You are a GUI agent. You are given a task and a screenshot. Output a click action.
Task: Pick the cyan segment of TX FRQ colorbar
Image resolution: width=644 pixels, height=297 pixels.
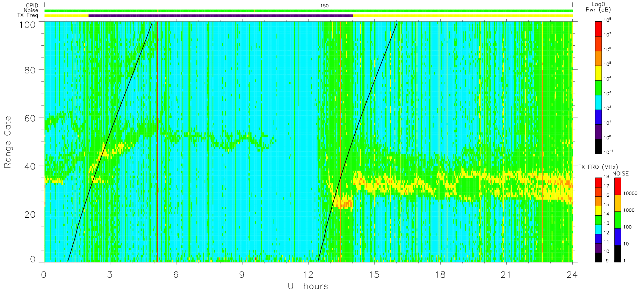pyautogui.click(x=598, y=229)
